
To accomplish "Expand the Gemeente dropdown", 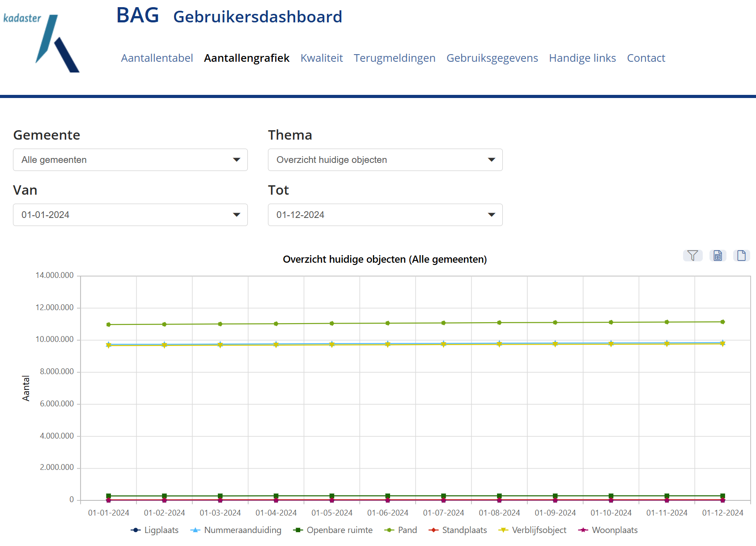I will click(x=130, y=160).
